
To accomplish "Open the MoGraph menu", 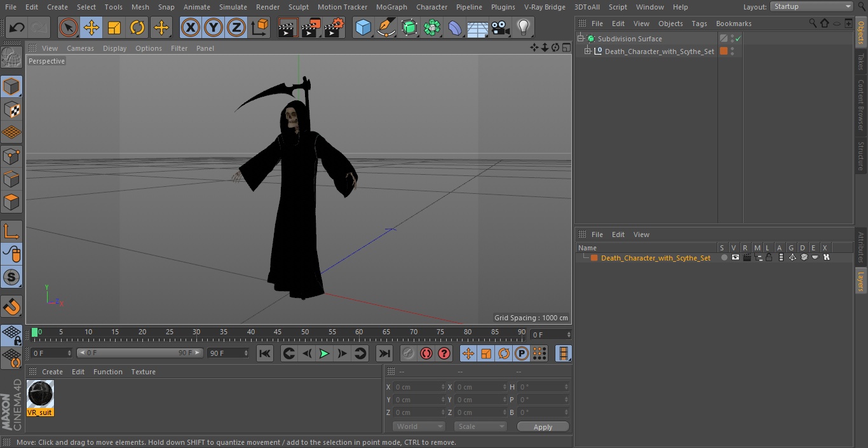I will (391, 7).
